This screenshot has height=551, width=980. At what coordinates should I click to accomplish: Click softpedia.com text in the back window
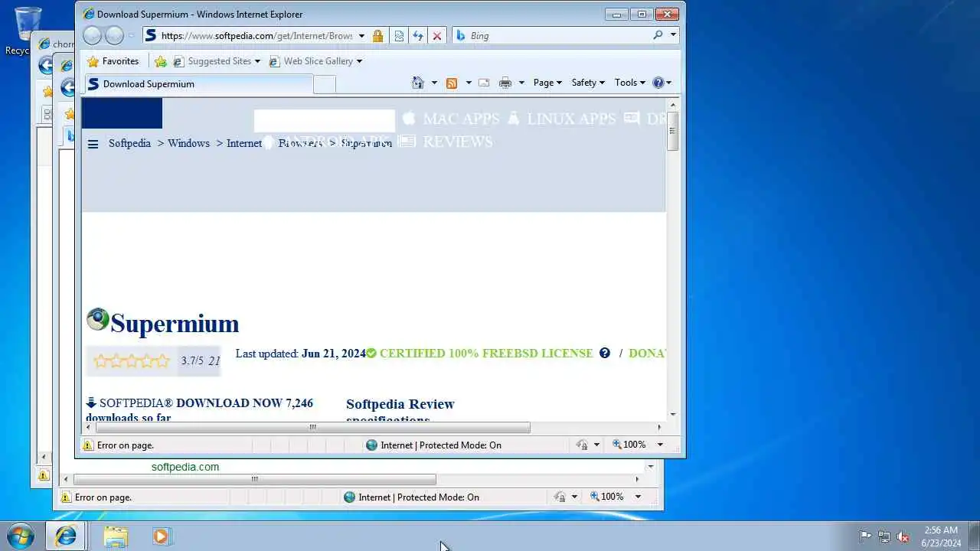point(185,467)
